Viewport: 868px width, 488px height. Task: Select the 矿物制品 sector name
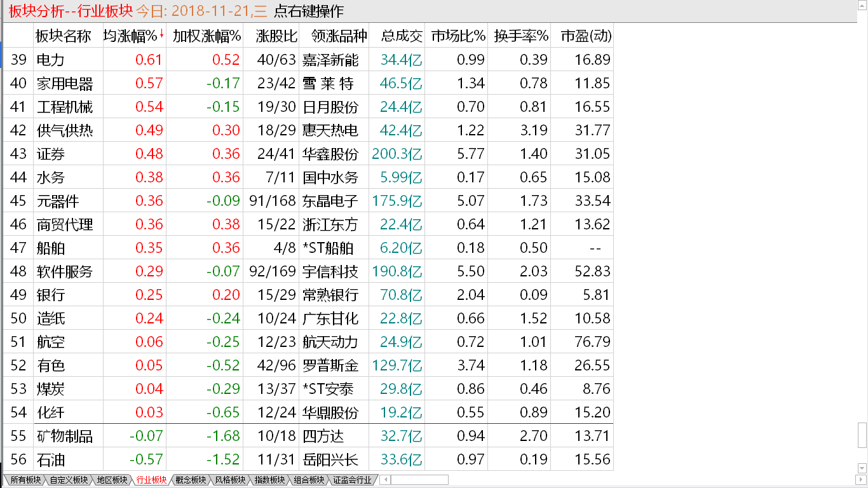pos(64,436)
